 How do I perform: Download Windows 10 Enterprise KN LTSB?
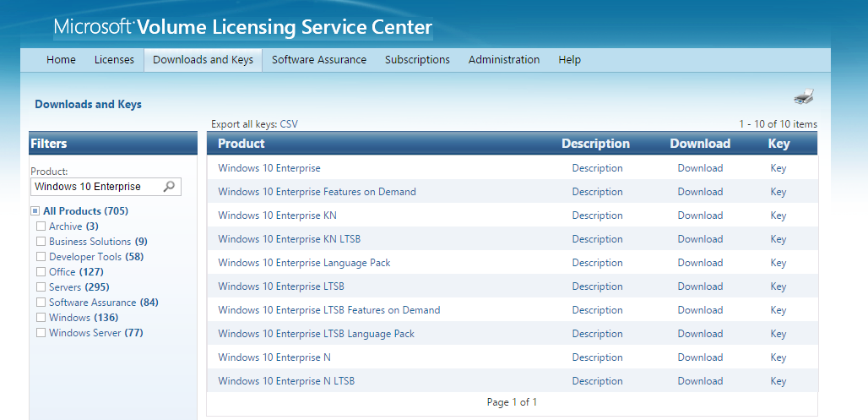[700, 239]
